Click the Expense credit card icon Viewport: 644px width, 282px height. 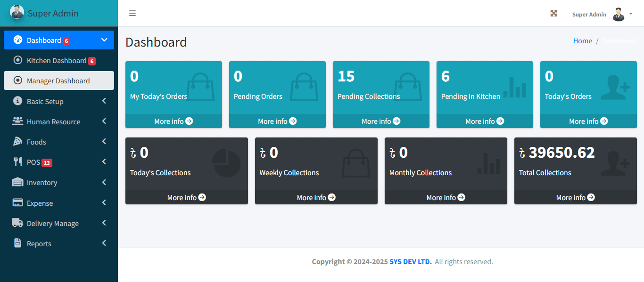pyautogui.click(x=18, y=203)
